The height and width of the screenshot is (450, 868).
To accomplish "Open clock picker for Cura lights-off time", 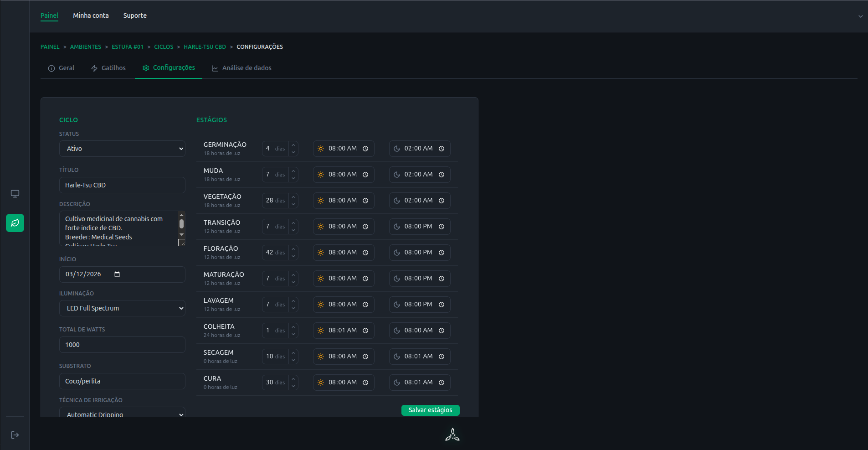I will pos(442,383).
